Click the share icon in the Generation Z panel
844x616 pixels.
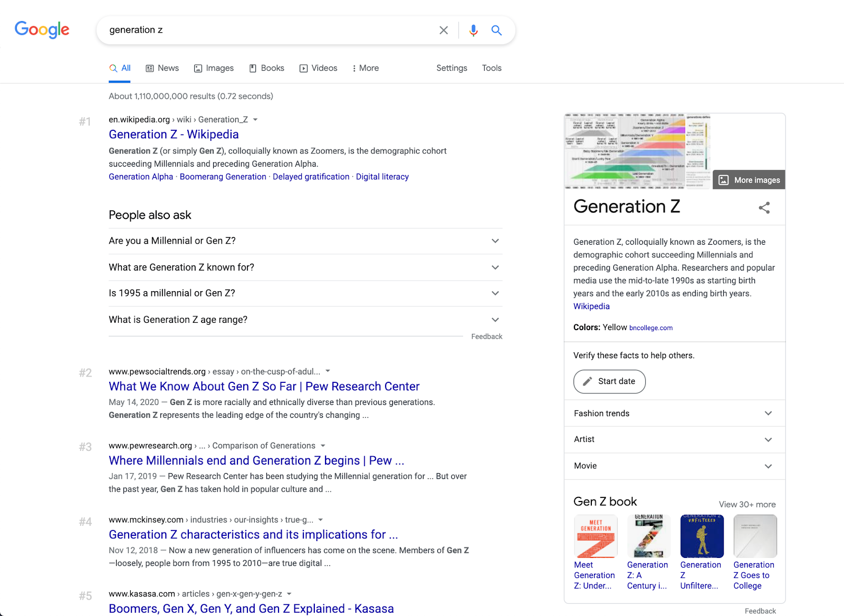(764, 208)
